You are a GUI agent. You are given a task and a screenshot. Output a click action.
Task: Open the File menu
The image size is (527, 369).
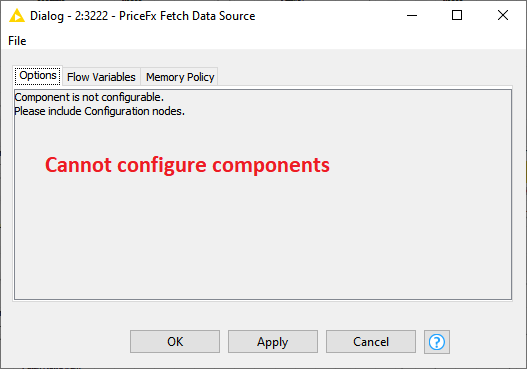click(17, 41)
